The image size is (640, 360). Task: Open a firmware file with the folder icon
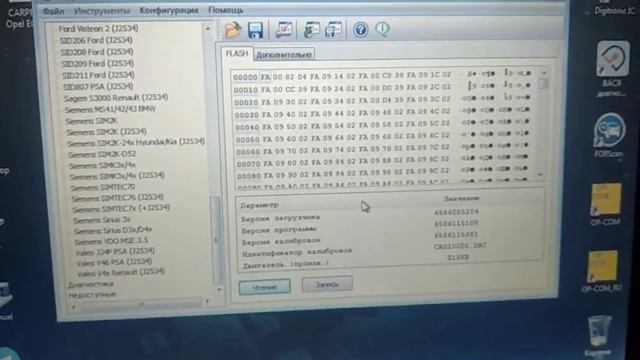click(233, 30)
